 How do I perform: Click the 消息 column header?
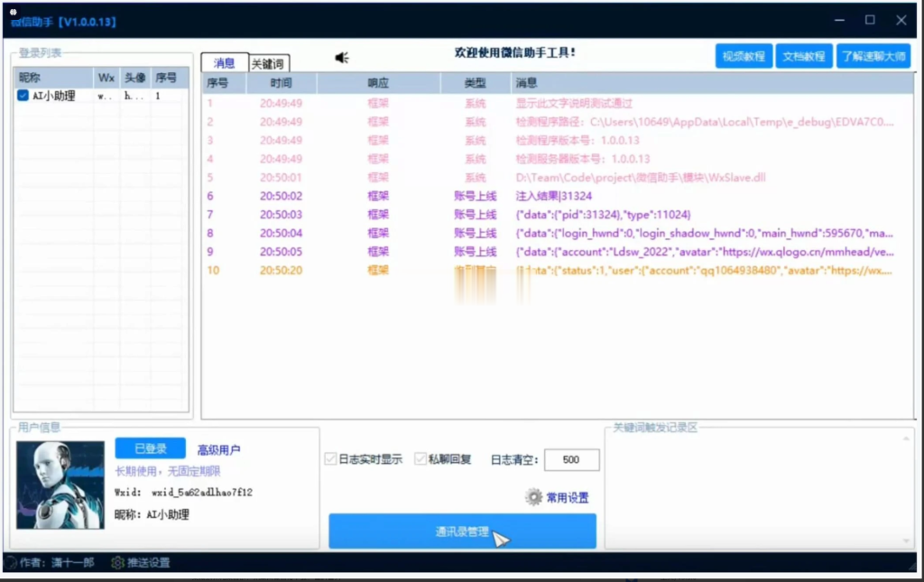(712, 83)
